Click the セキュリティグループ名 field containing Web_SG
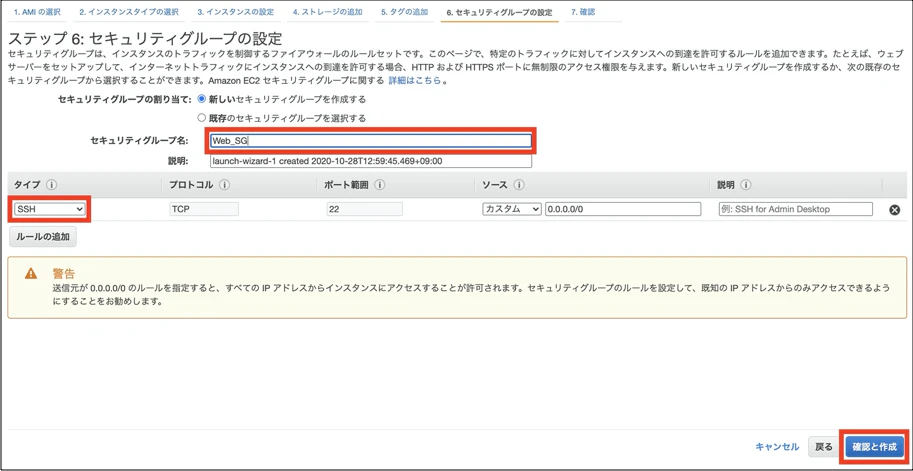The image size is (913, 471). (371, 140)
